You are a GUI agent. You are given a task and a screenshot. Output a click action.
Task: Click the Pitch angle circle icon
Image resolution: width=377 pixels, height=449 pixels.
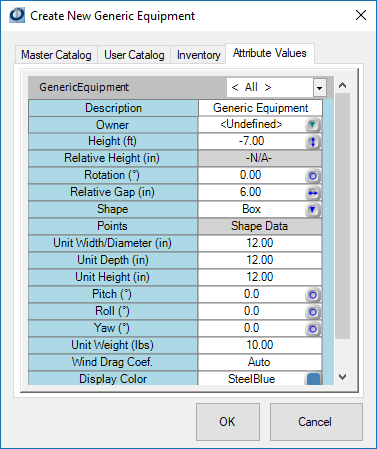313,295
